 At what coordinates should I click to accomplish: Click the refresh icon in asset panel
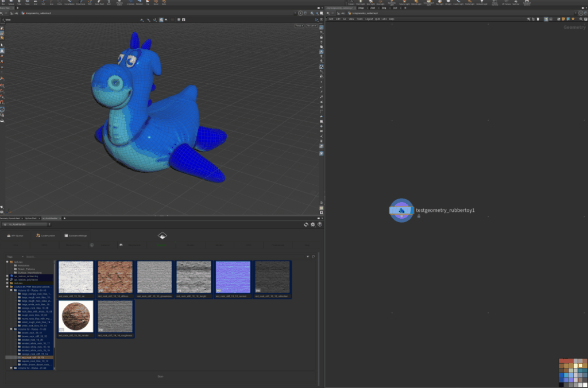point(306,224)
